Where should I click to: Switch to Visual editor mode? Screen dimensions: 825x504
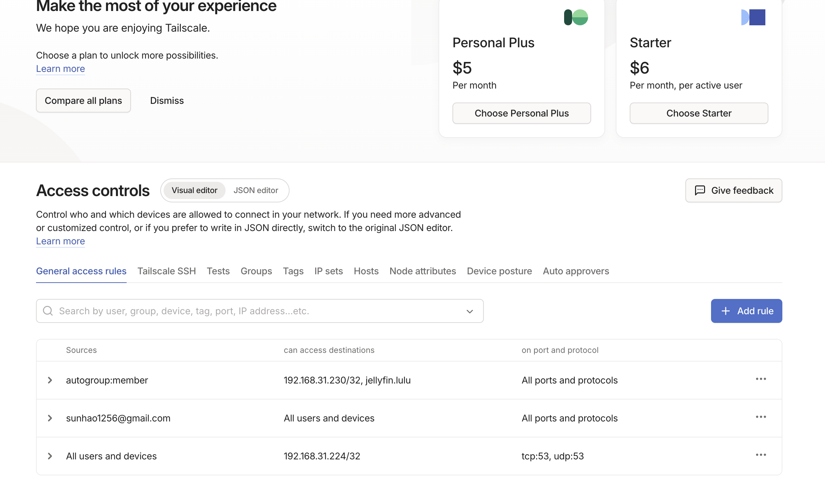point(195,190)
